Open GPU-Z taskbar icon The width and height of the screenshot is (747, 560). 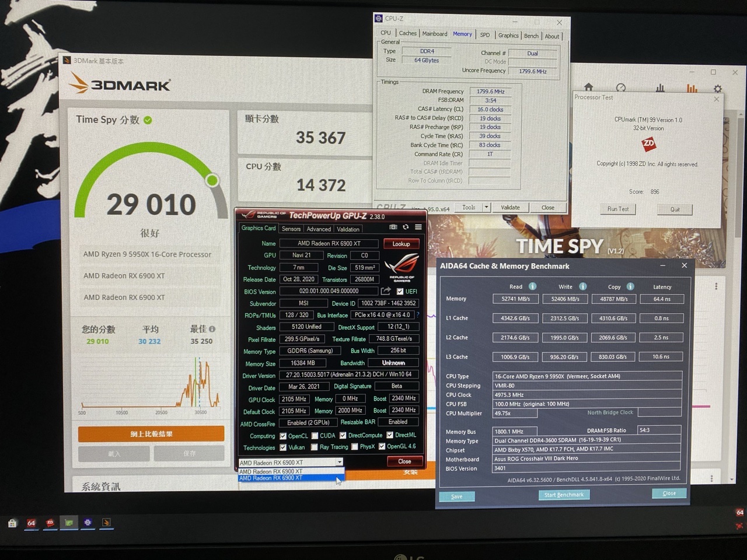point(69,523)
